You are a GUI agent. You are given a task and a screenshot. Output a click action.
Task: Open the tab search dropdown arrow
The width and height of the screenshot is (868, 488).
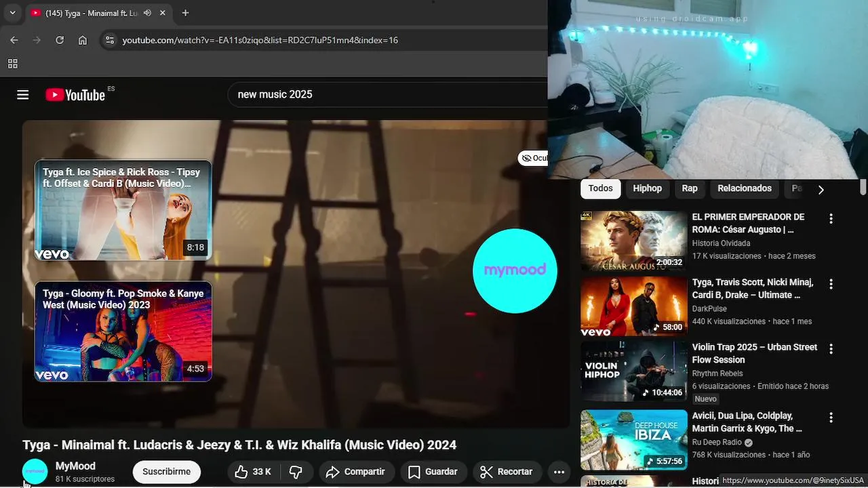coord(12,13)
